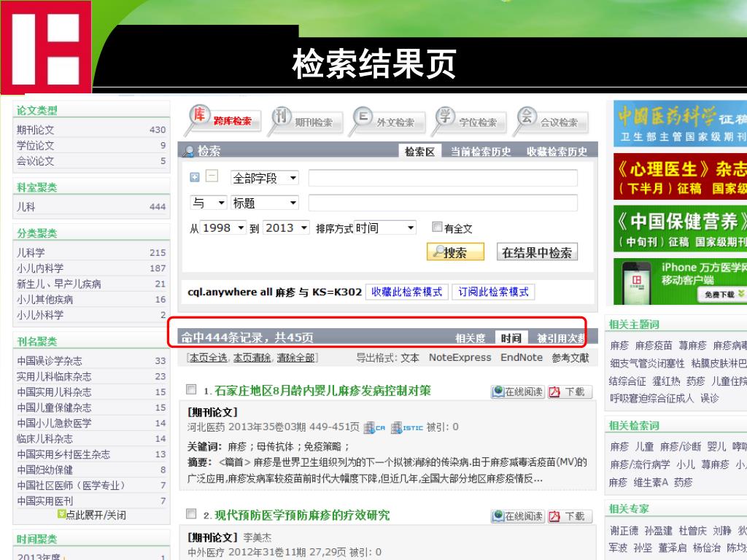747x560 pixels.
Task: Click 点此展开/关闭 expander under journals
Action: pos(92,515)
